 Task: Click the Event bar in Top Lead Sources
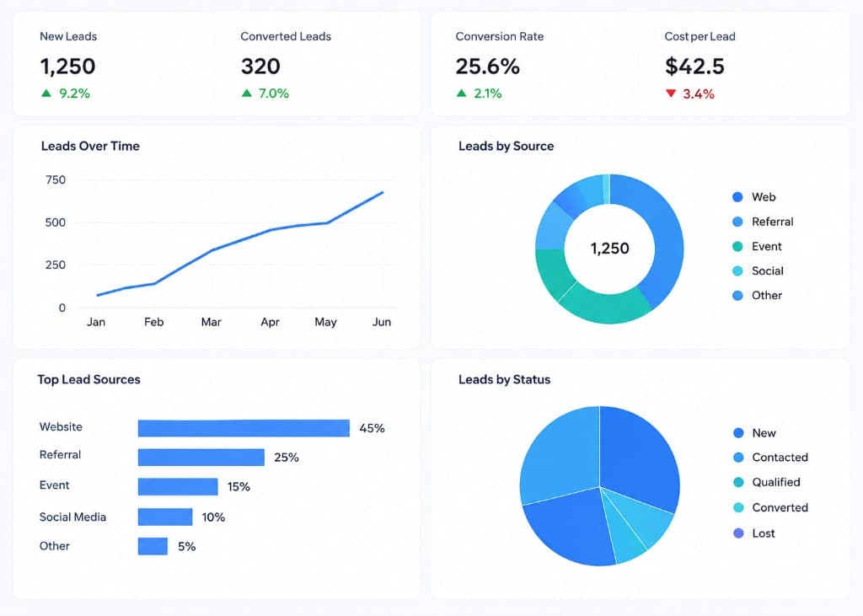point(178,486)
